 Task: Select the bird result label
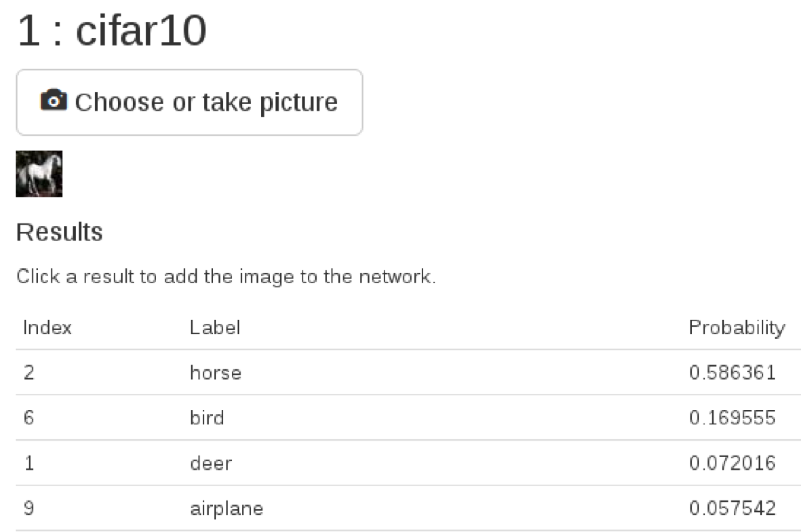click(207, 418)
